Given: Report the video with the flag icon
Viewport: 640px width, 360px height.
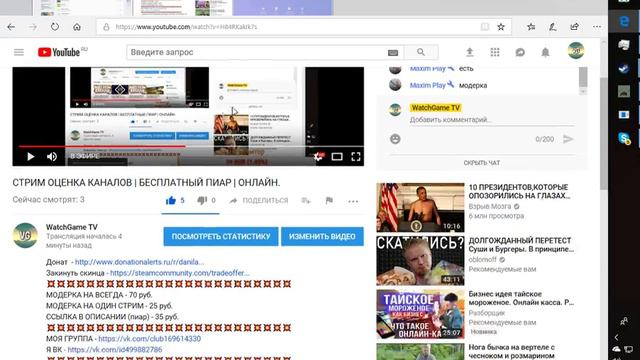Looking at the screenshot, I should 329,200.
